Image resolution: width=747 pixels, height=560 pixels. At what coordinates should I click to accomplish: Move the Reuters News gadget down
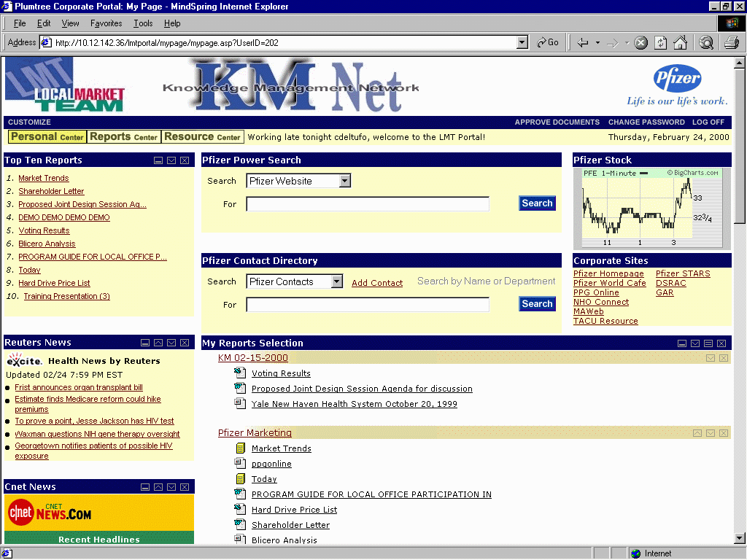[171, 343]
